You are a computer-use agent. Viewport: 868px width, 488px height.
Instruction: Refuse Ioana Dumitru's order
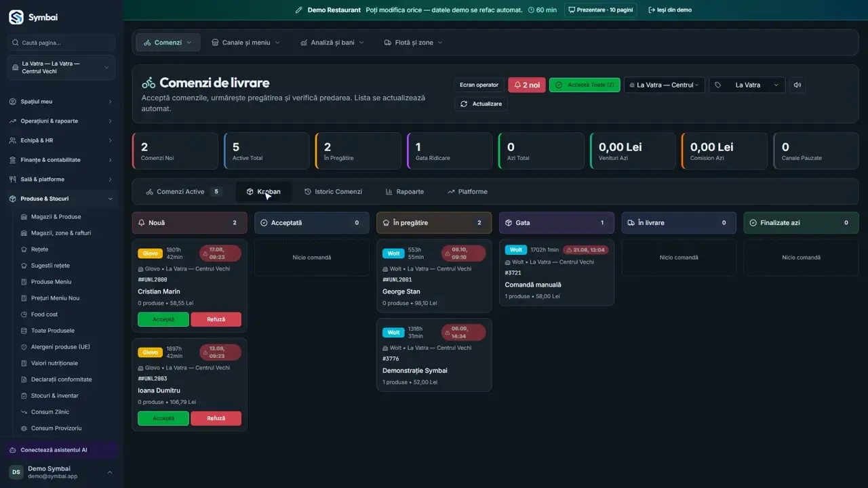pos(216,418)
